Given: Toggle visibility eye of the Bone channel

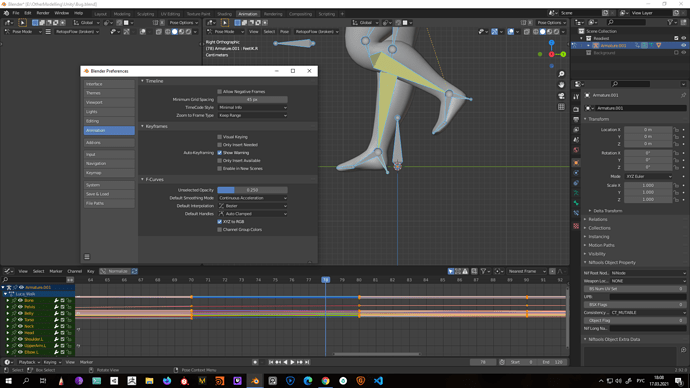Looking at the screenshot, I should [x=20, y=300].
